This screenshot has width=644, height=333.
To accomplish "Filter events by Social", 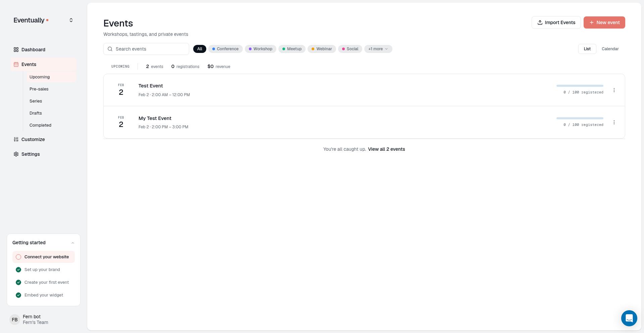I will pos(350,49).
